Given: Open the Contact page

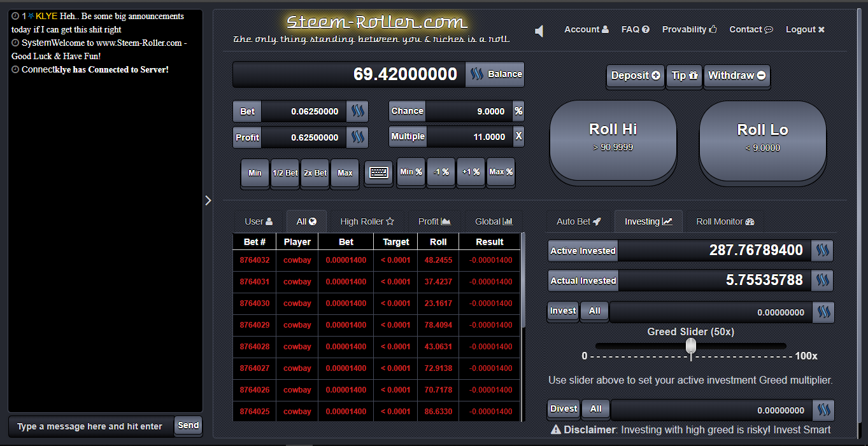Looking at the screenshot, I should pyautogui.click(x=751, y=29).
